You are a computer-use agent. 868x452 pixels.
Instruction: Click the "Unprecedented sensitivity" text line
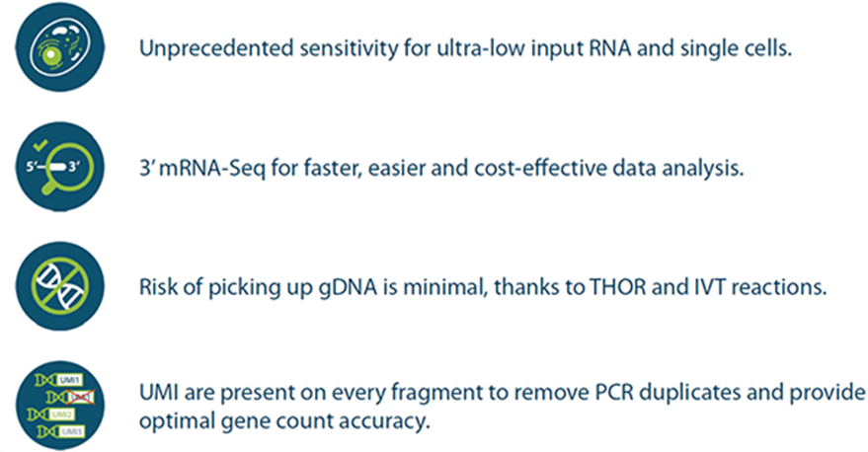pyautogui.click(x=466, y=48)
